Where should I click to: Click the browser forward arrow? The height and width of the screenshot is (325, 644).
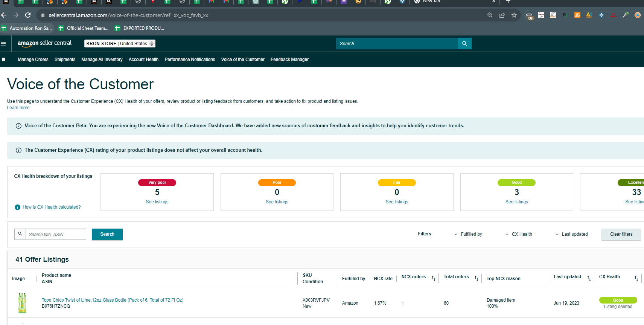pyautogui.click(x=16, y=15)
